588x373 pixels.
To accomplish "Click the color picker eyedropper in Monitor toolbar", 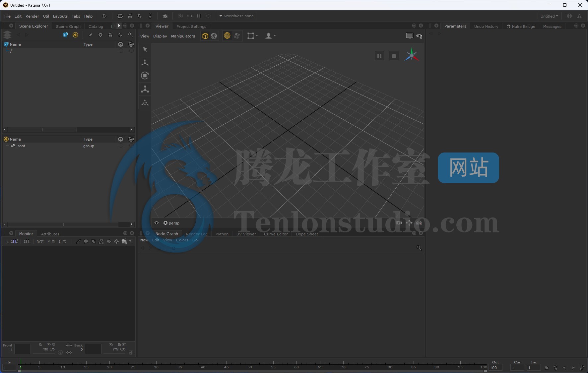I will (78, 241).
